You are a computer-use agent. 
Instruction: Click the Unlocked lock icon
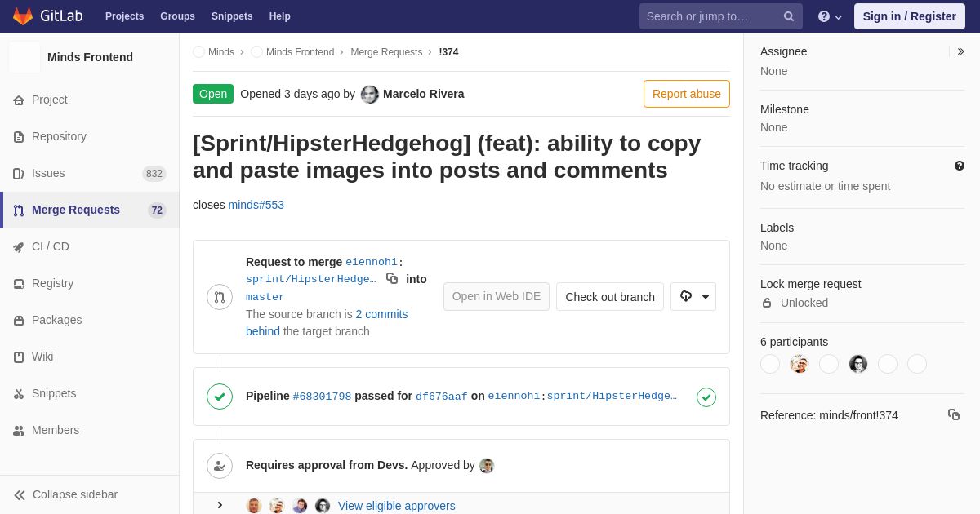coord(767,303)
